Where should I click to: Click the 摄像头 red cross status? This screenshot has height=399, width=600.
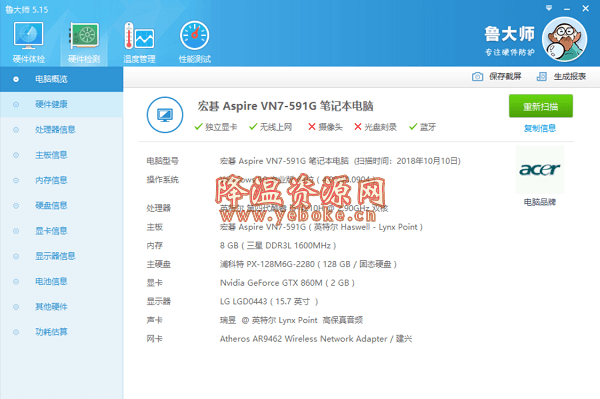point(325,127)
